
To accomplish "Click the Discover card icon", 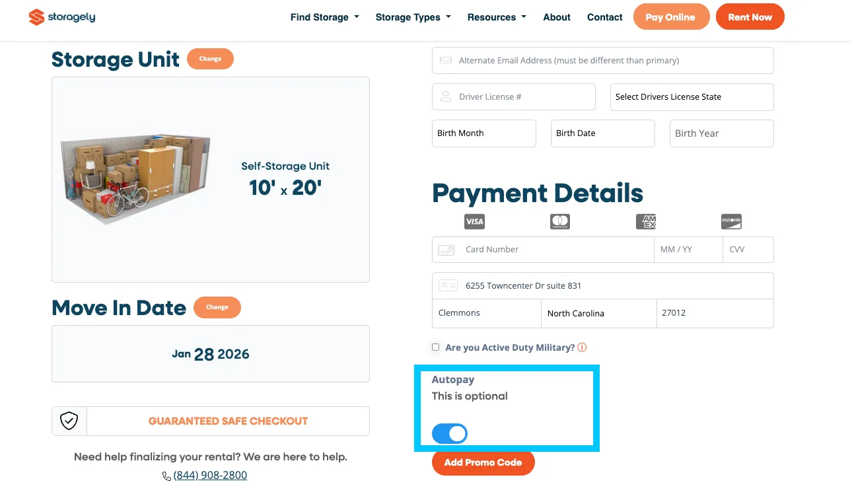I will pos(732,222).
